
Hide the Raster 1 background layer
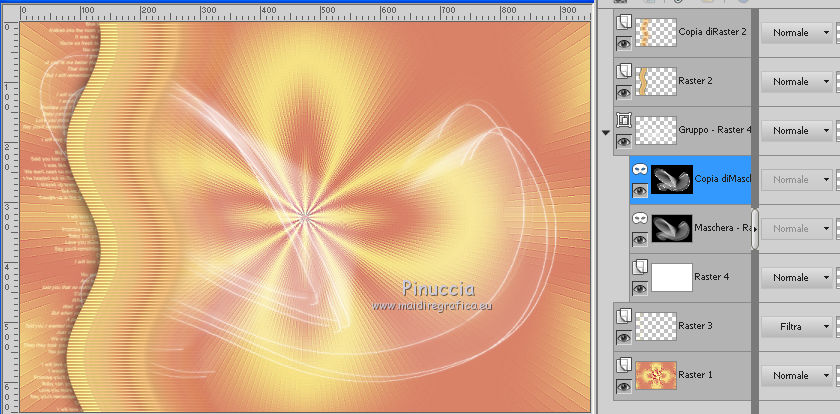[624, 387]
